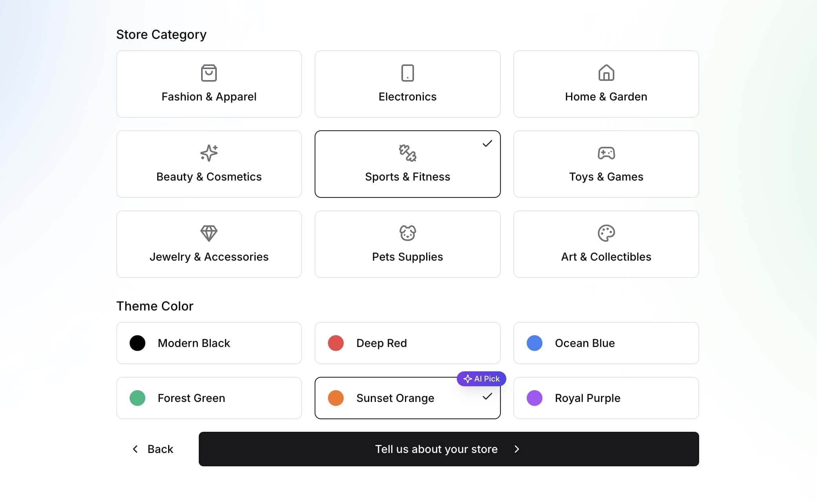Go back using the Back button
Screen dimensions: 817x504
pos(153,449)
